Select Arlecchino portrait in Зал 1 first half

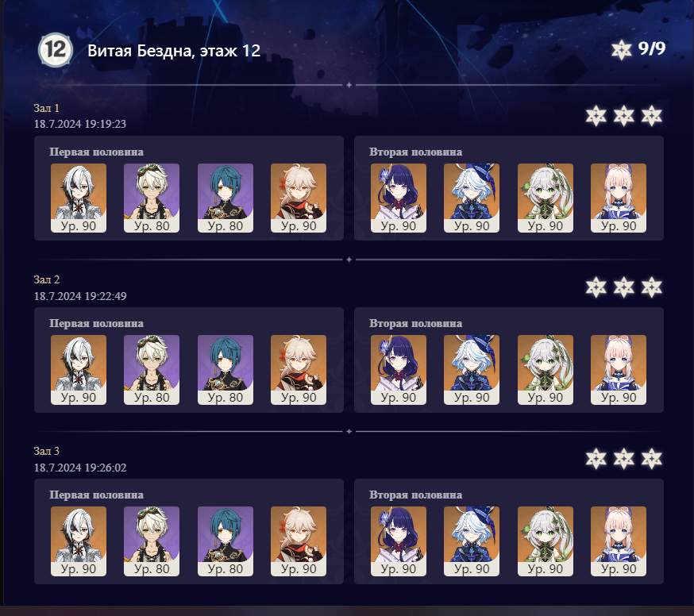pyautogui.click(x=79, y=198)
